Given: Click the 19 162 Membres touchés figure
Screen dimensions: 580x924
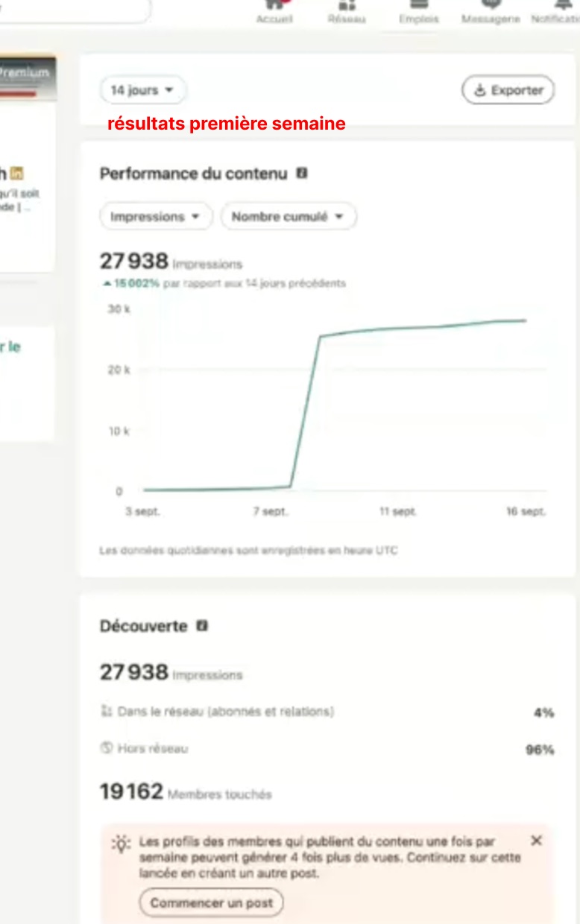Looking at the screenshot, I should coord(186,791).
